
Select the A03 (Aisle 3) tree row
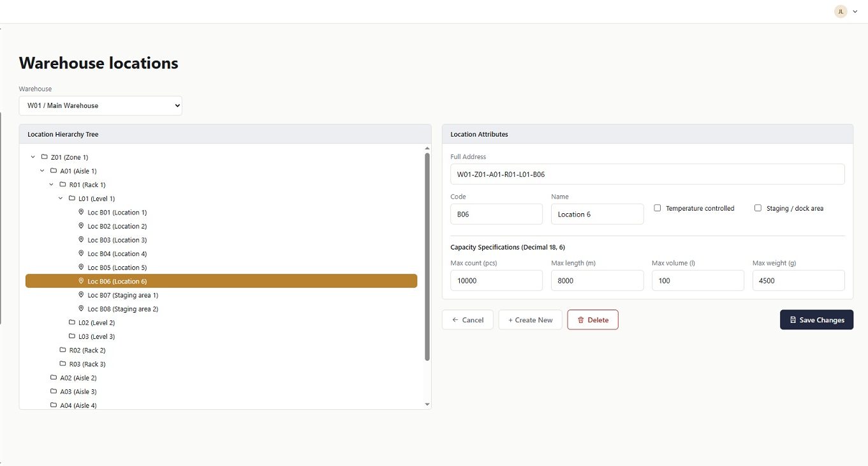pos(221,391)
